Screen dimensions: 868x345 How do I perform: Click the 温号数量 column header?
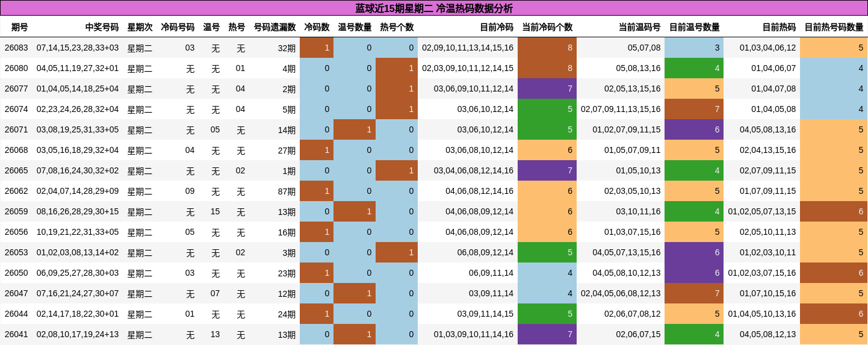(355, 27)
